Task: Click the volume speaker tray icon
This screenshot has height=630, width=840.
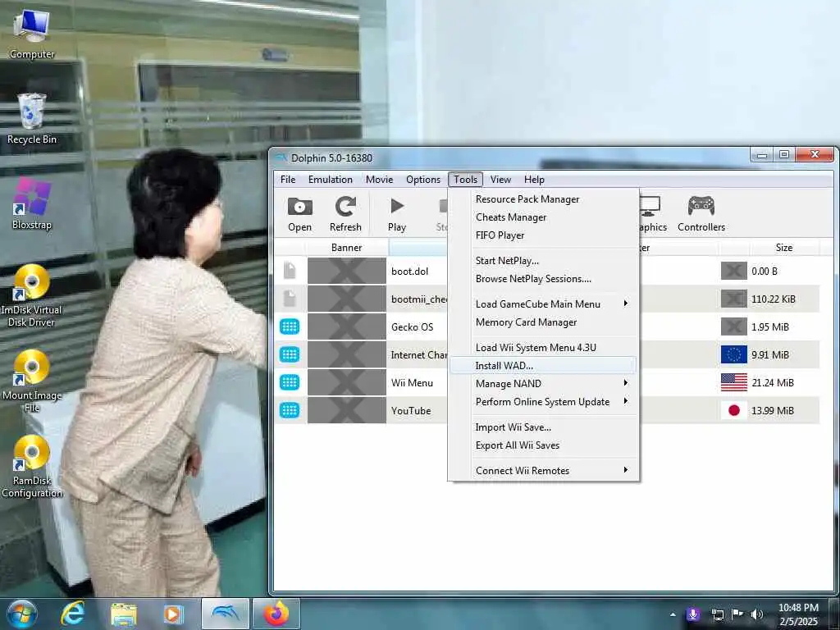Action: tap(756, 614)
